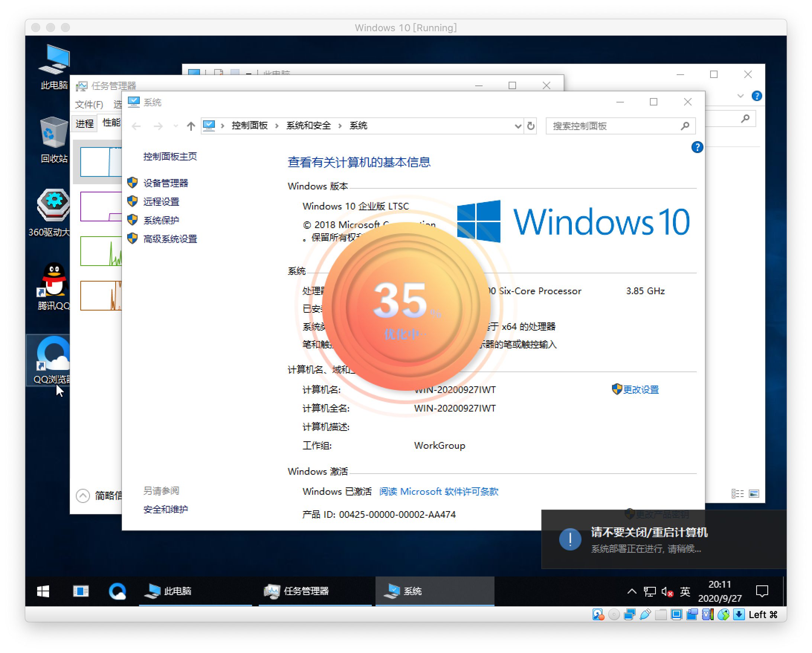
Task: Click the up-arrow navigation icon
Action: (x=191, y=126)
